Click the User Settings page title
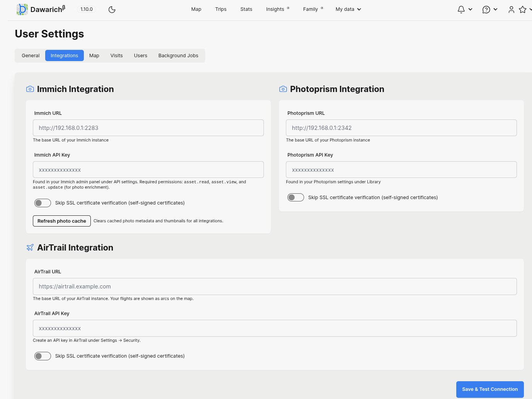This screenshot has height=399, width=532. [x=49, y=34]
